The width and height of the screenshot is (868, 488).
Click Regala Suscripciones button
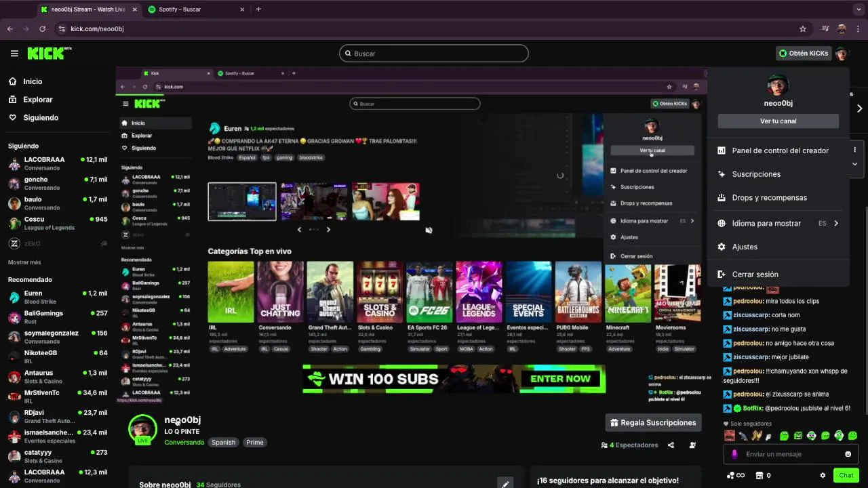tap(654, 422)
